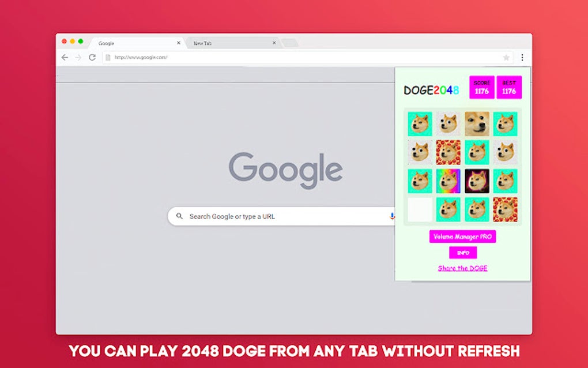Click the search magnifier icon
Image resolution: width=588 pixels, height=368 pixels.
(180, 216)
